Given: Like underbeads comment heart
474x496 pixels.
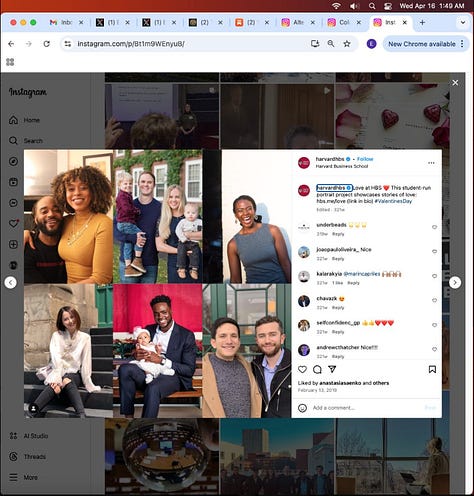Looking at the screenshot, I should 434,227.
